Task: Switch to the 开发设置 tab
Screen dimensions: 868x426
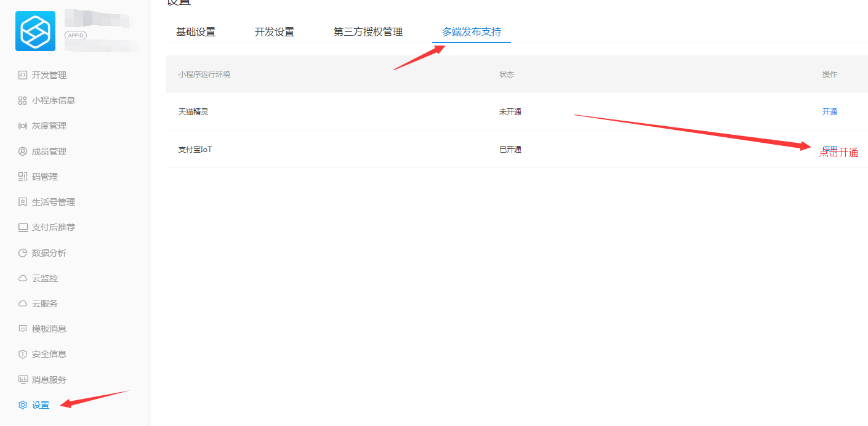Action: coord(275,32)
